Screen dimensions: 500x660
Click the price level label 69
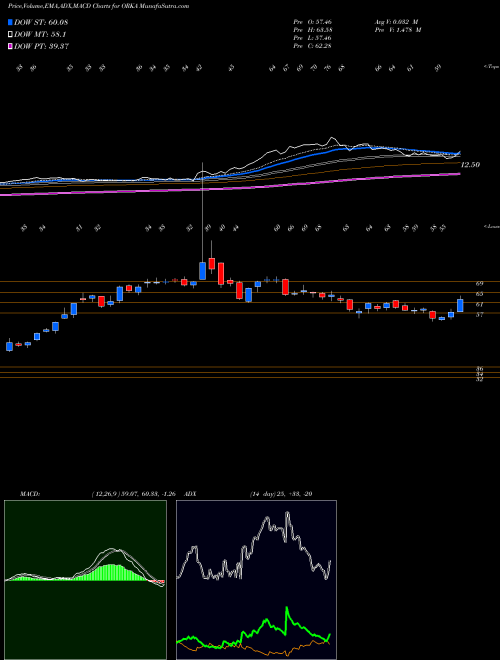tap(479, 284)
